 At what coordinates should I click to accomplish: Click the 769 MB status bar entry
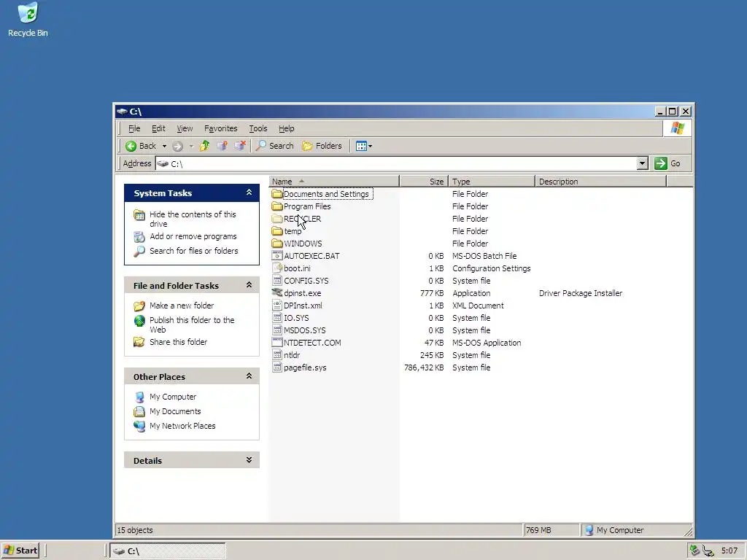click(x=538, y=530)
